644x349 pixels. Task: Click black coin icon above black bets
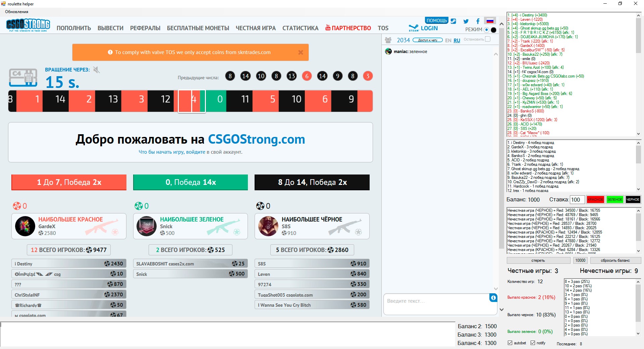pos(260,206)
